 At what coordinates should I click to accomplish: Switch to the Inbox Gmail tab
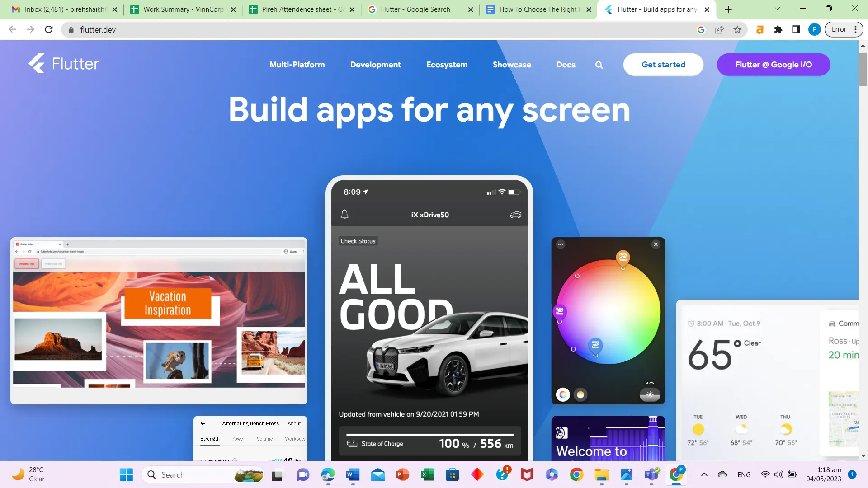click(x=63, y=9)
